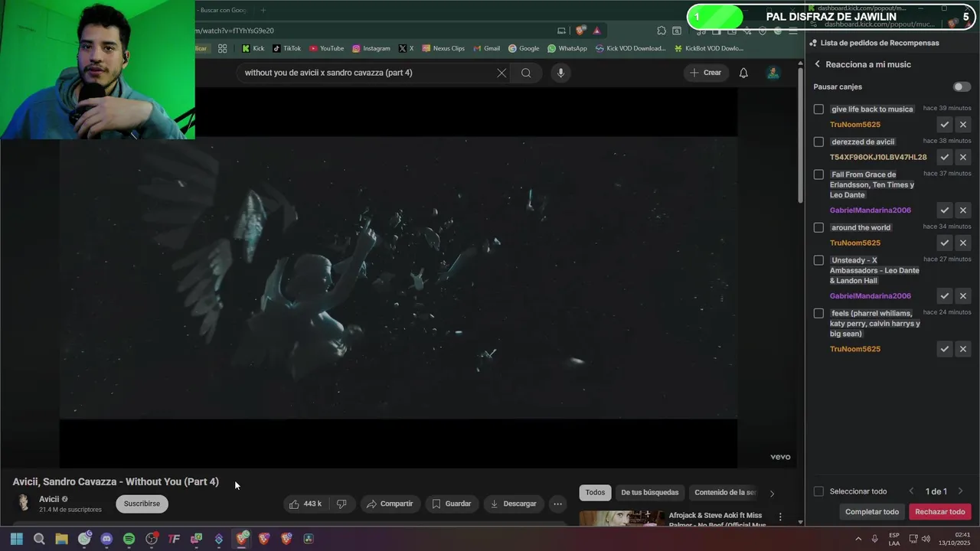Open Spotify from the taskbar
The image size is (980, 551).
(x=129, y=539)
